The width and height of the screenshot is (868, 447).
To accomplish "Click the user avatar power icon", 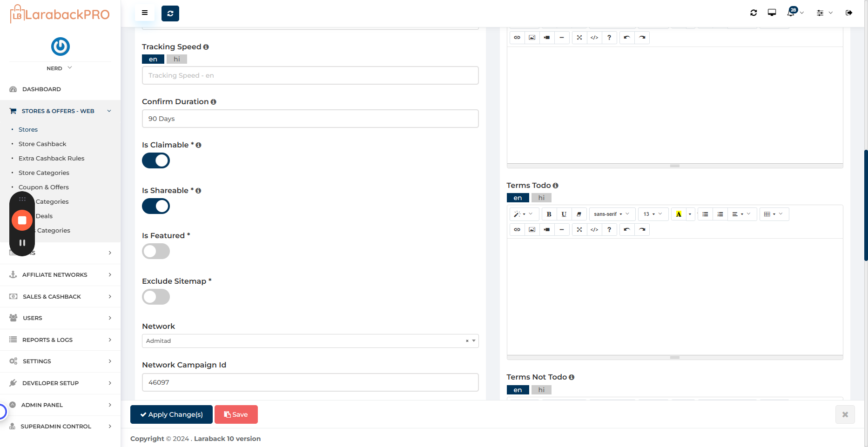I will [x=61, y=47].
